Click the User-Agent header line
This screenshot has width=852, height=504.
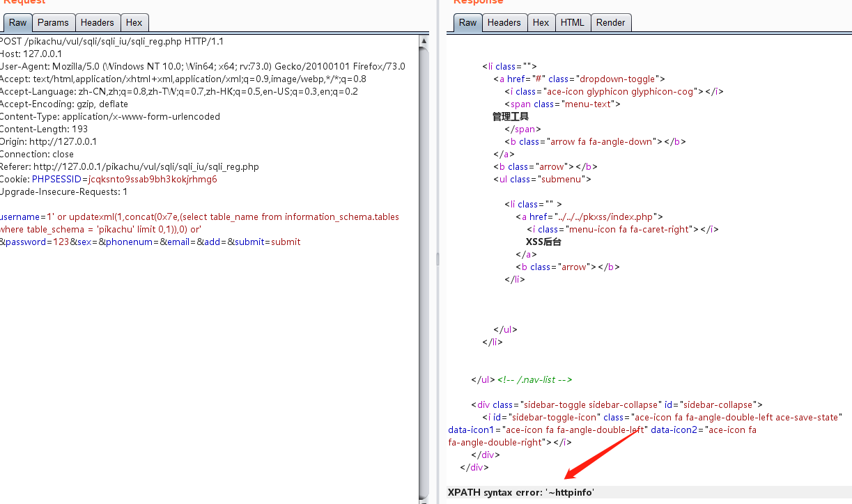202,66
